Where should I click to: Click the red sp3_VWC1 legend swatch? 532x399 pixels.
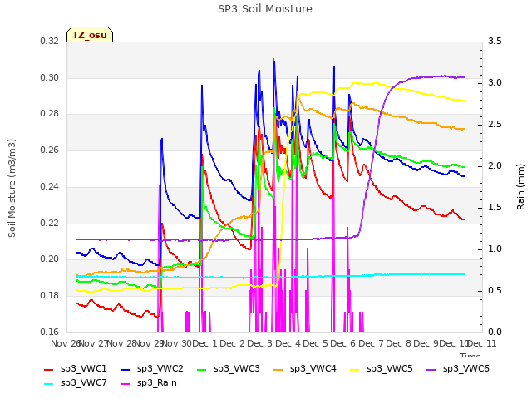pos(49,369)
